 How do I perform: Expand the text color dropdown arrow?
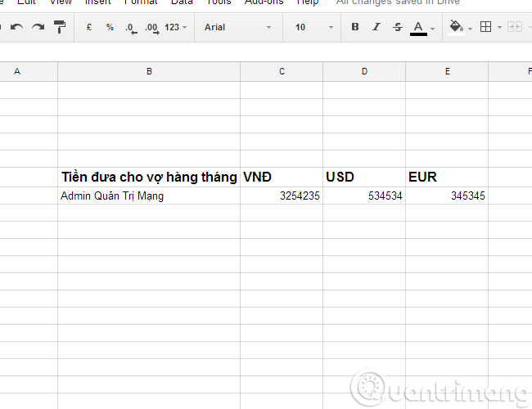pos(432,29)
